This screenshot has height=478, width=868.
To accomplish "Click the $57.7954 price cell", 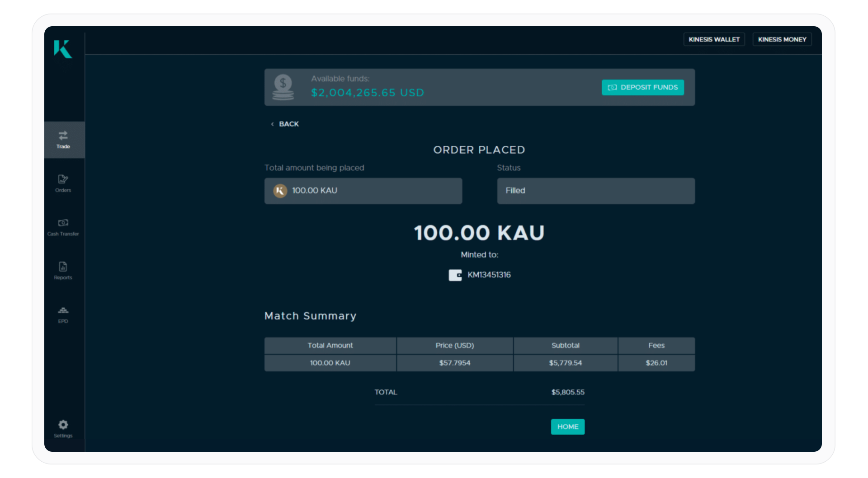I will (455, 363).
